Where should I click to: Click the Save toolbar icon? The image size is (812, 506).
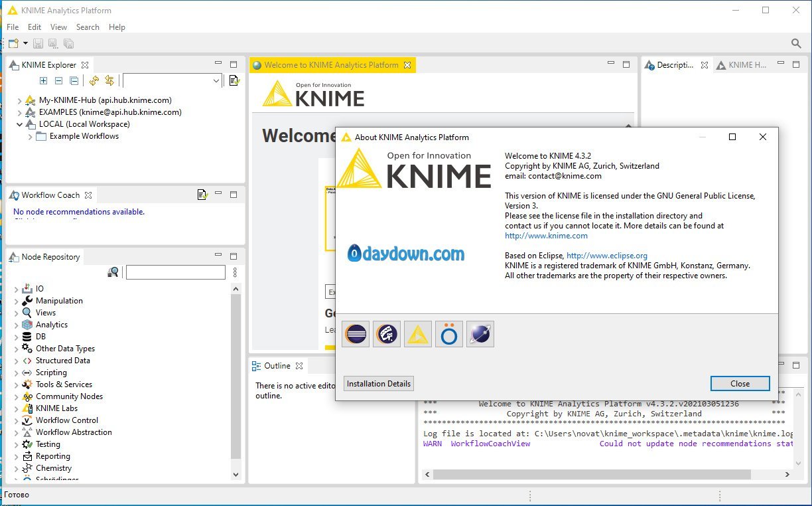click(38, 43)
